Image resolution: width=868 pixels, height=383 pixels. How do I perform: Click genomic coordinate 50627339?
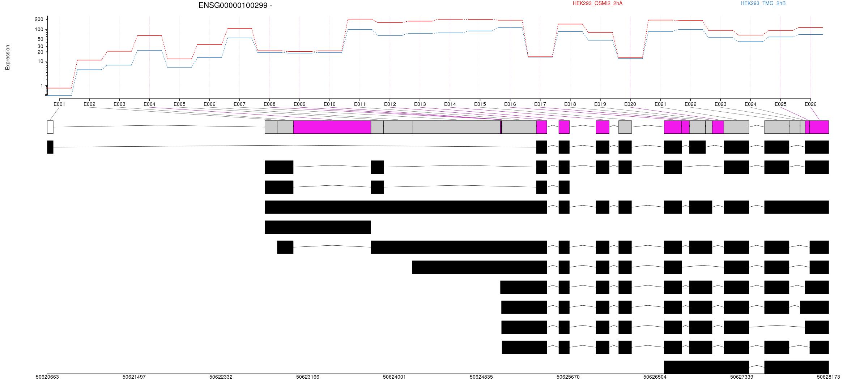(742, 377)
